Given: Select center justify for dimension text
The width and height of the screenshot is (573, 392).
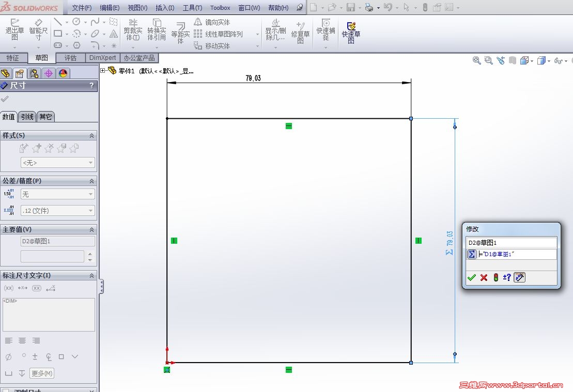Looking at the screenshot, I should (22, 340).
